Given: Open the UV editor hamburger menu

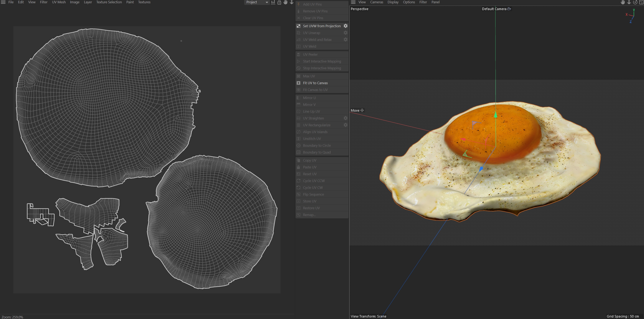Looking at the screenshot, I should [x=3, y=2].
